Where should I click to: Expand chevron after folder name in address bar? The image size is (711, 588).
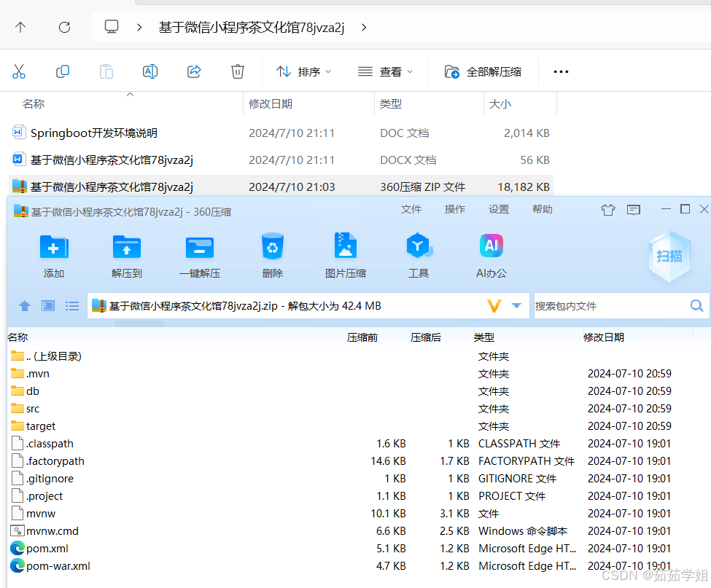364,27
